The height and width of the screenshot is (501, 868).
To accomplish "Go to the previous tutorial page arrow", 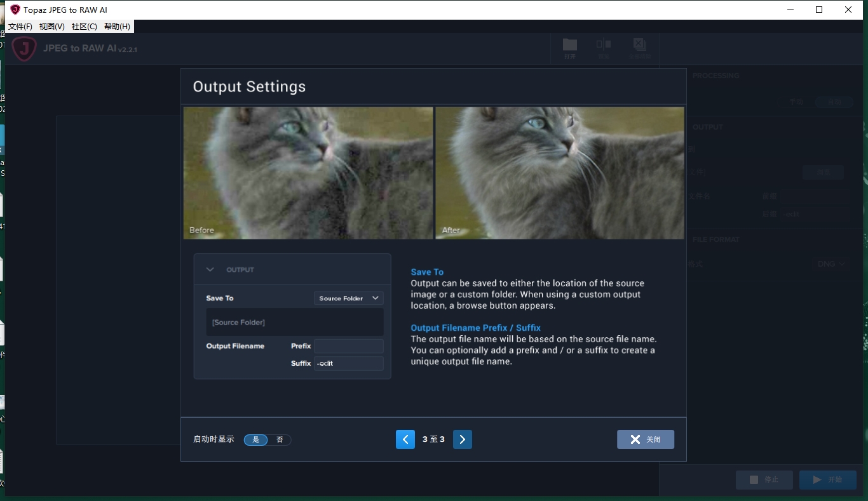I will coord(405,439).
